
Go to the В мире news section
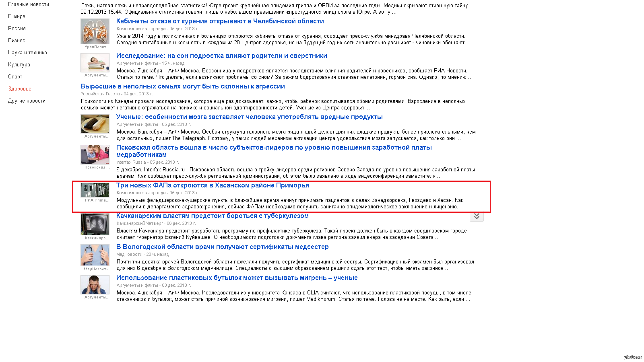click(17, 16)
